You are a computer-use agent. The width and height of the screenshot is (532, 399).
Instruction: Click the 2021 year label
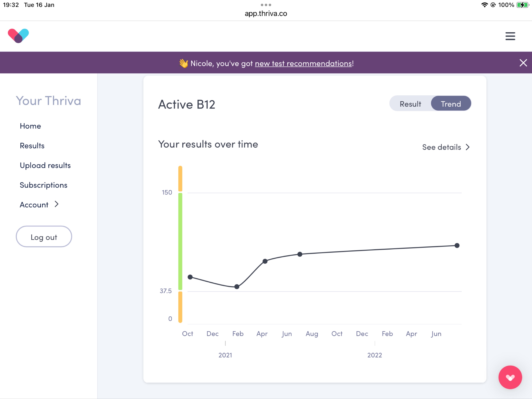tap(225, 355)
